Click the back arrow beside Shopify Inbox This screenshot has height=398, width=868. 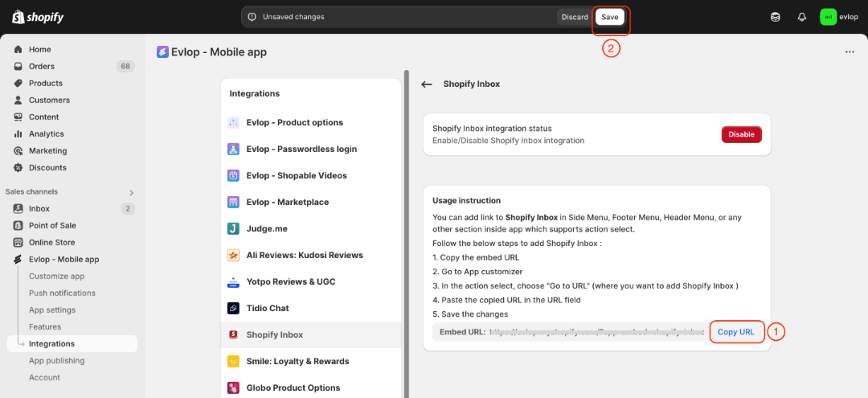(427, 84)
